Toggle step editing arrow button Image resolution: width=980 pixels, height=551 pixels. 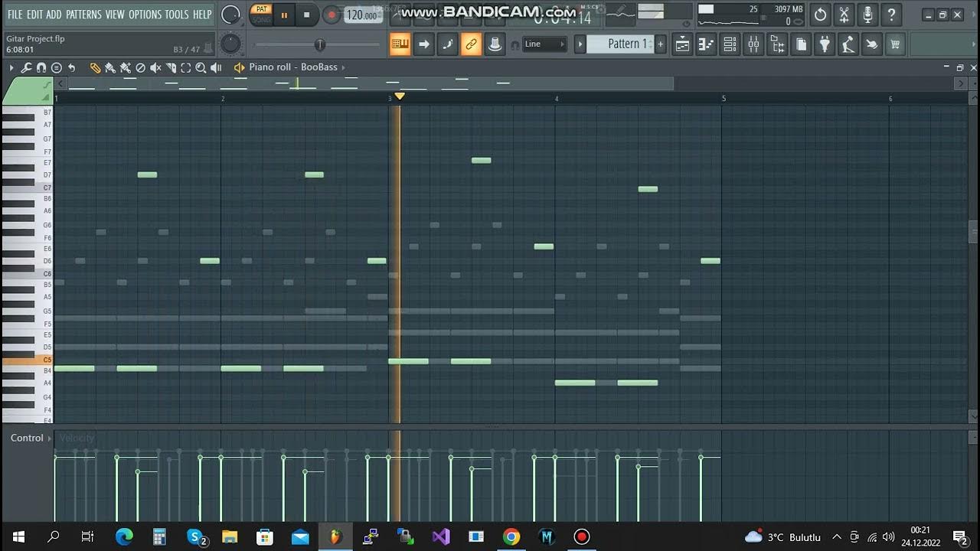point(423,44)
